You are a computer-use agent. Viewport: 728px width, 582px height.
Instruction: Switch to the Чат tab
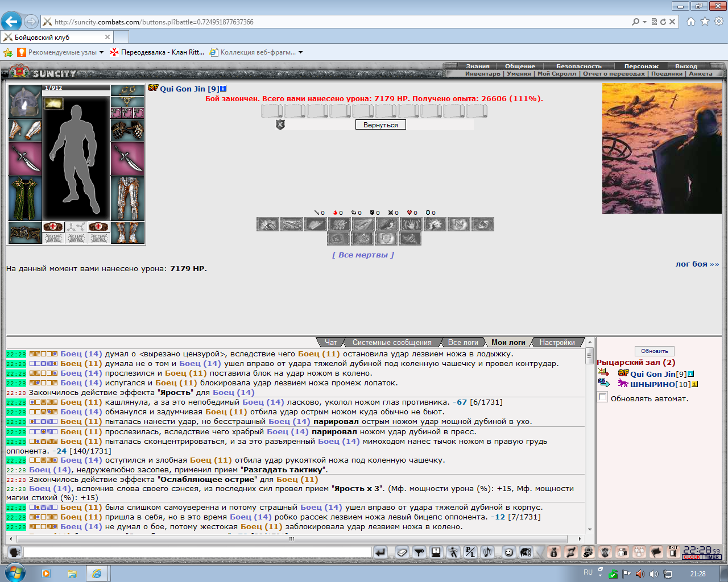point(330,342)
